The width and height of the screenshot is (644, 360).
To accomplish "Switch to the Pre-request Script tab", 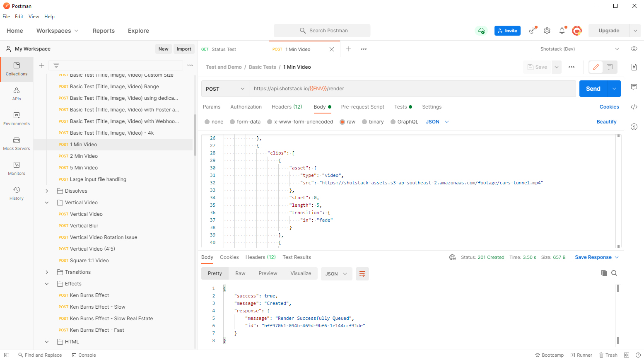I will point(362,107).
